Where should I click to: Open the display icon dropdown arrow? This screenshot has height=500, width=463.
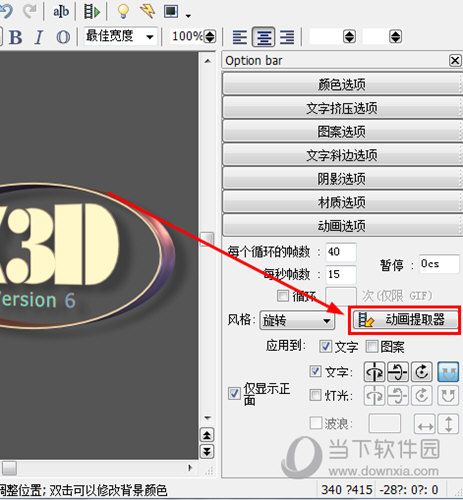point(188,15)
